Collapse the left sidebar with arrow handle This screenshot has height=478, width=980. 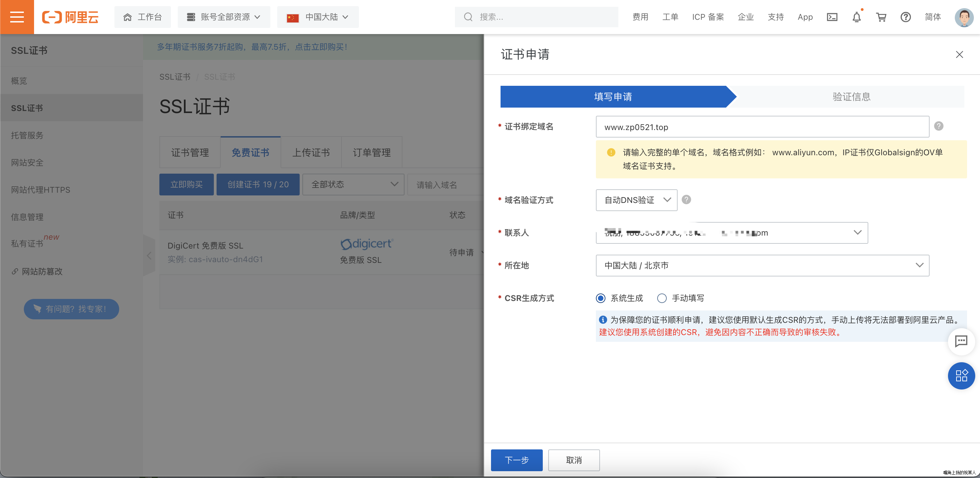point(149,256)
